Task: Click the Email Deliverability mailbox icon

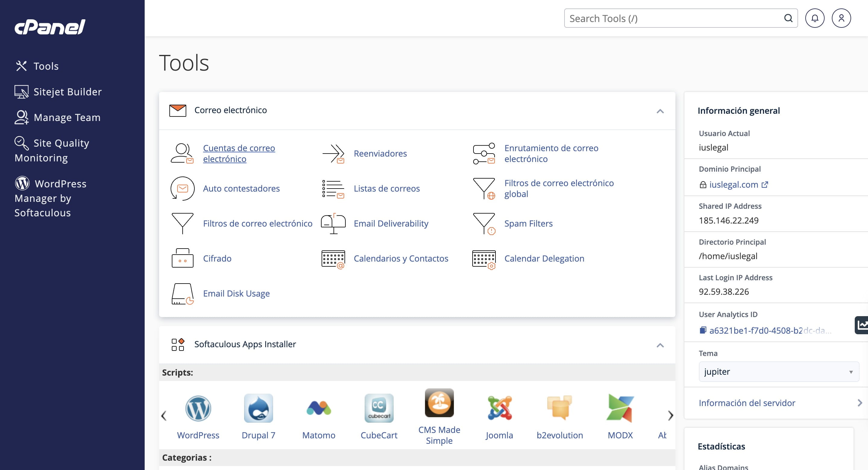Action: 333,224
